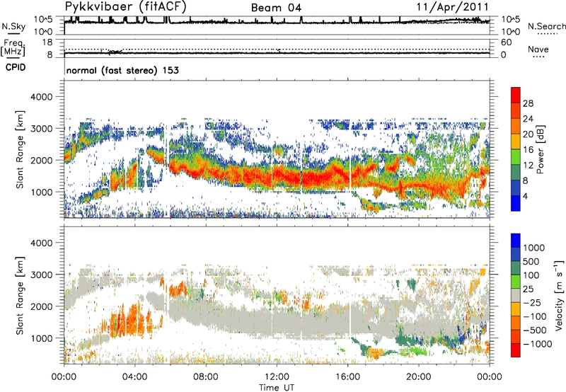Click the '18' tick on the frequency axis
This screenshot has width=566, height=392.
[x=47, y=42]
